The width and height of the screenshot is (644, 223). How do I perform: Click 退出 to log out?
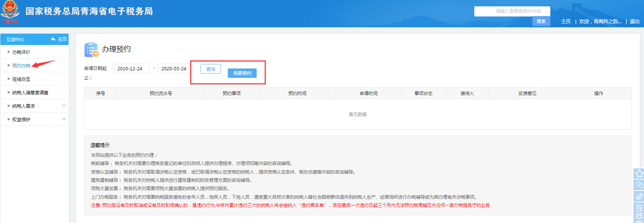635,21
